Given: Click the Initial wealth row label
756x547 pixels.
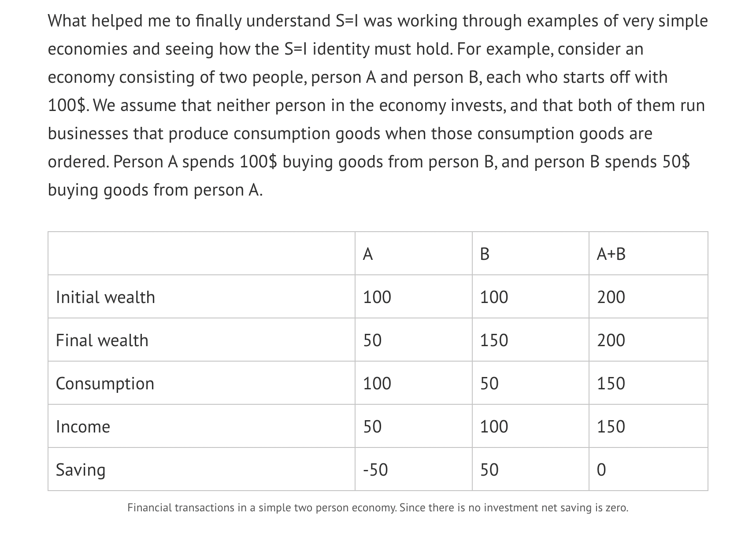Looking at the screenshot, I should pyautogui.click(x=105, y=297).
